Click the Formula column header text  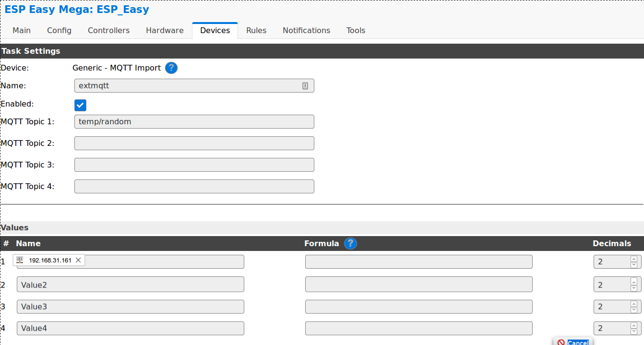click(x=322, y=243)
